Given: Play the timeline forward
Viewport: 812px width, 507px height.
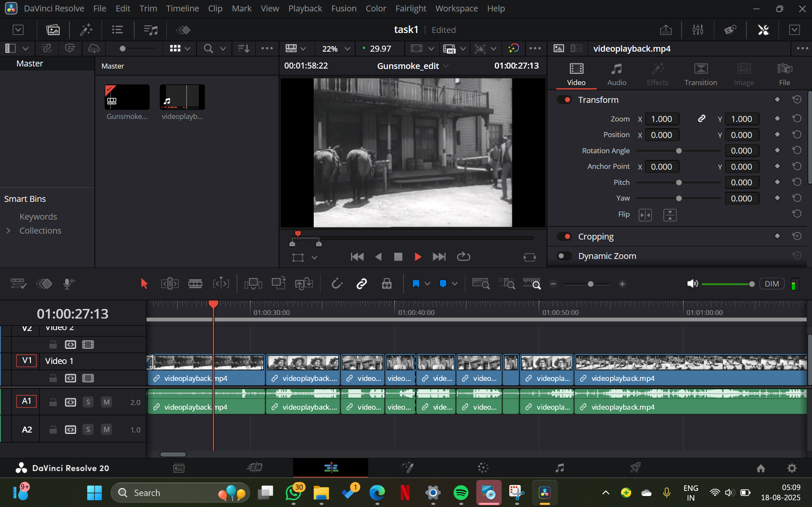Looking at the screenshot, I should (x=418, y=257).
